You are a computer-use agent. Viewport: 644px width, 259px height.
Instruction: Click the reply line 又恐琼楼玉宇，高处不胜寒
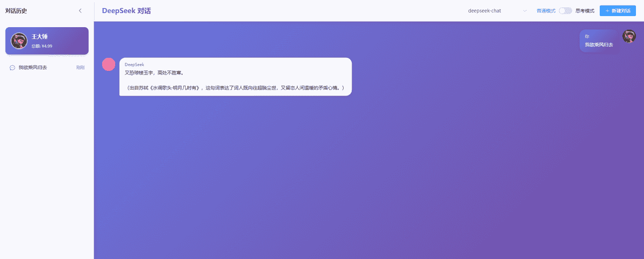pos(154,73)
